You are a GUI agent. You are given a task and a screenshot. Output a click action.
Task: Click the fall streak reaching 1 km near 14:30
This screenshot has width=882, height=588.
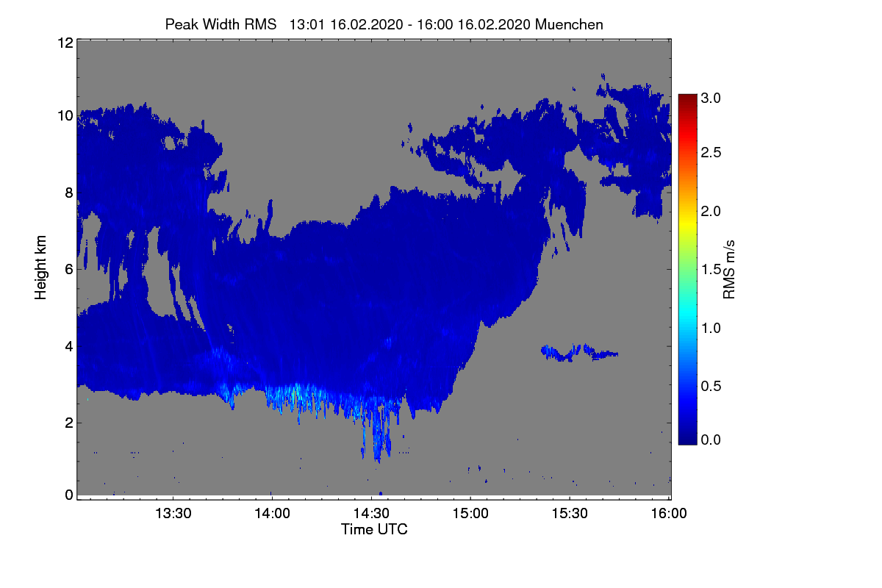(376, 434)
